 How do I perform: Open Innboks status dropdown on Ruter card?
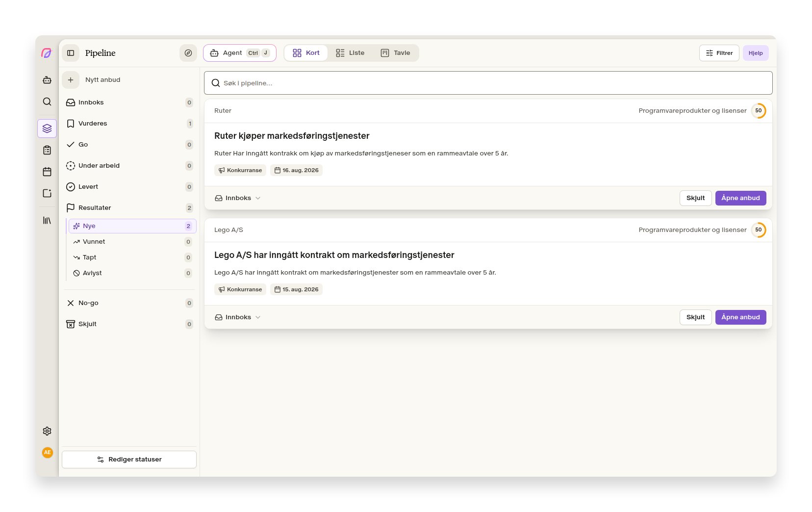pyautogui.click(x=238, y=198)
